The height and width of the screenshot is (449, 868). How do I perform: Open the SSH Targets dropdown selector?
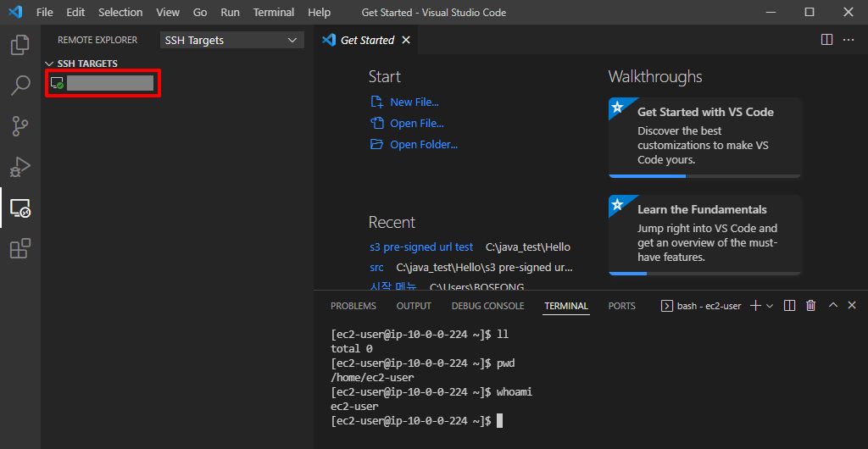(232, 41)
